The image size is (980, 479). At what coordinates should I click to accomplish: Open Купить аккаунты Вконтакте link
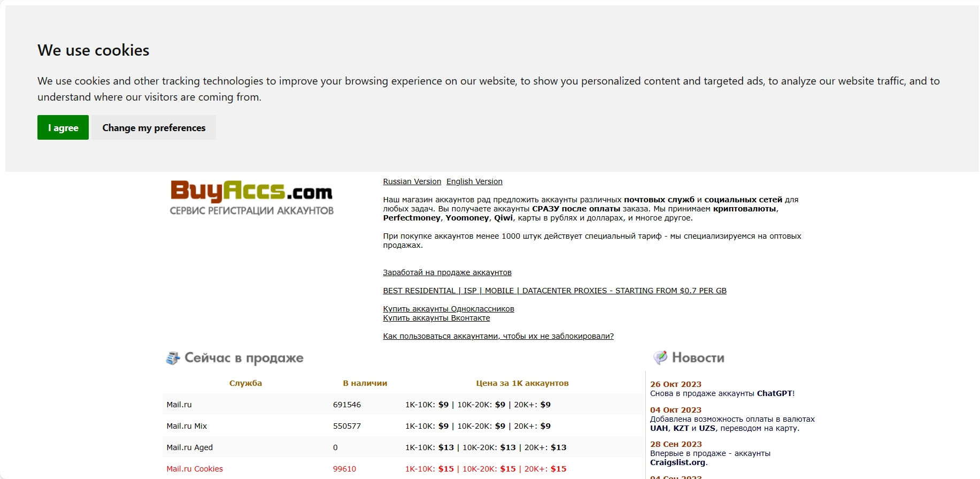tap(436, 318)
